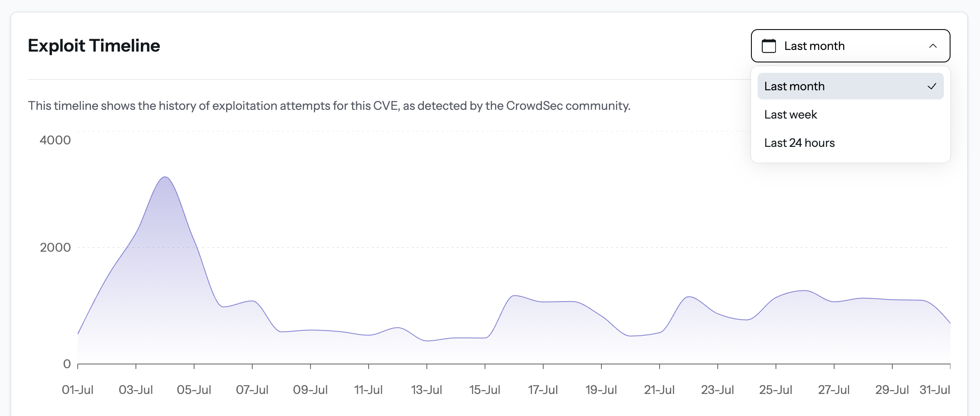Click the checkmark next to Last month
This screenshot has width=980, height=416.
coord(933,86)
